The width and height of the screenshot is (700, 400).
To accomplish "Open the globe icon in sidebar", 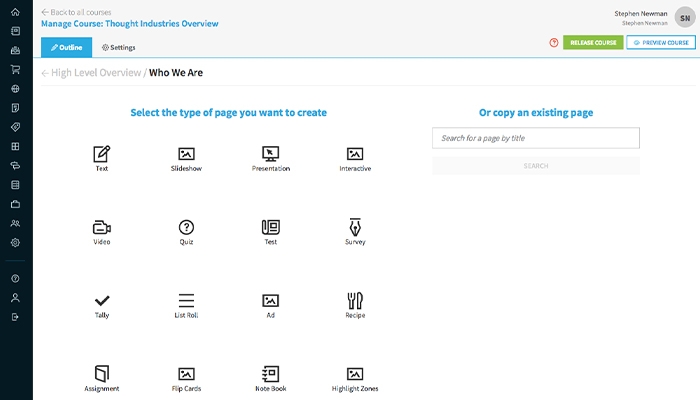I will [x=15, y=88].
